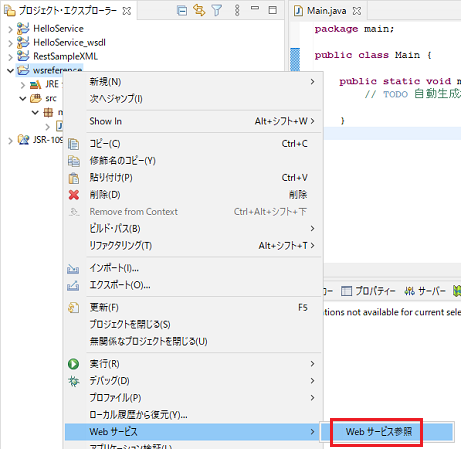461x449 pixels.
Task: Click the src source folder icon
Action: coord(36,98)
